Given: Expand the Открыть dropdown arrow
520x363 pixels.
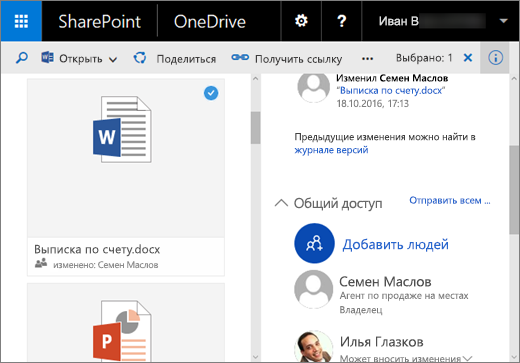Looking at the screenshot, I should [x=113, y=60].
